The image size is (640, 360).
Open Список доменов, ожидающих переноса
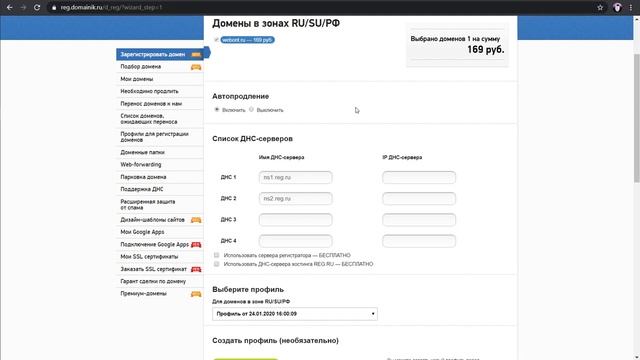(x=149, y=119)
